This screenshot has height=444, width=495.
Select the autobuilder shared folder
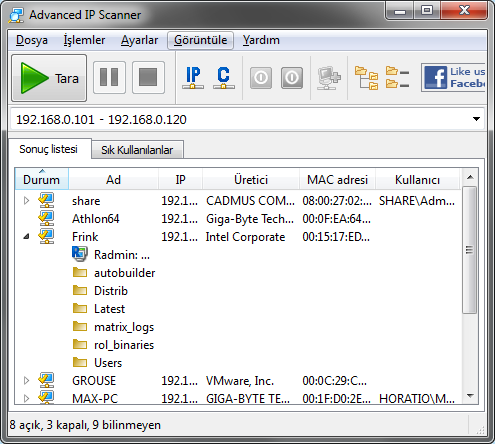(114, 273)
